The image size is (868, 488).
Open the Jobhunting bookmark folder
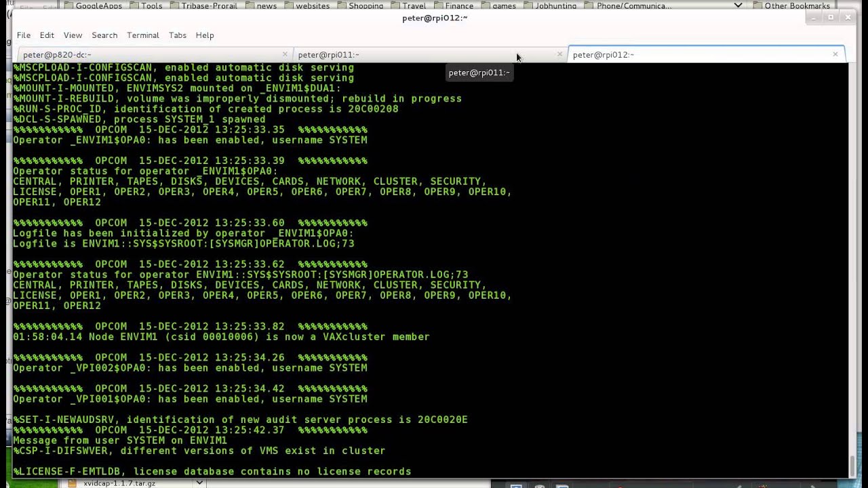coord(549,5)
